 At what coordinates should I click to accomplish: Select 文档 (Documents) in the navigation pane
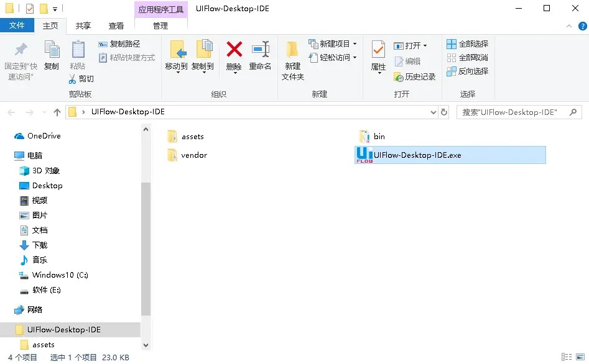[x=34, y=230]
